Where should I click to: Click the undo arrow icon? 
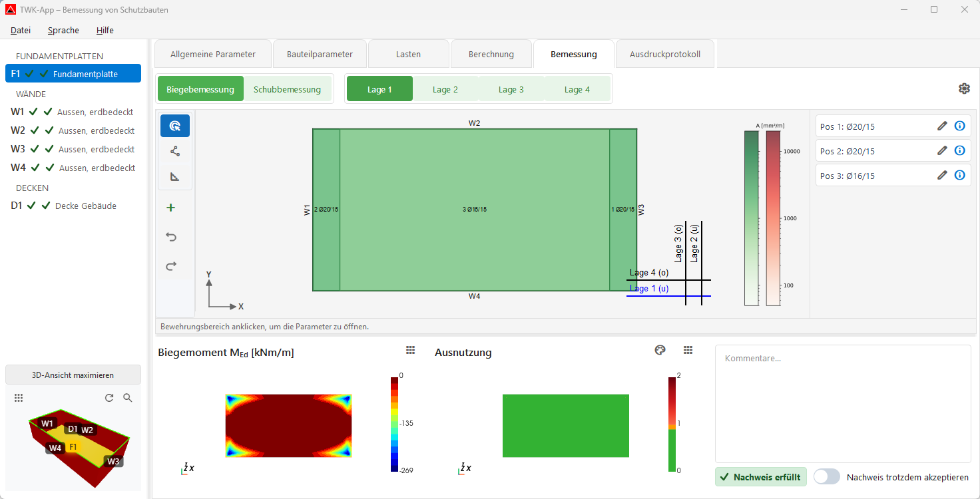coord(171,237)
